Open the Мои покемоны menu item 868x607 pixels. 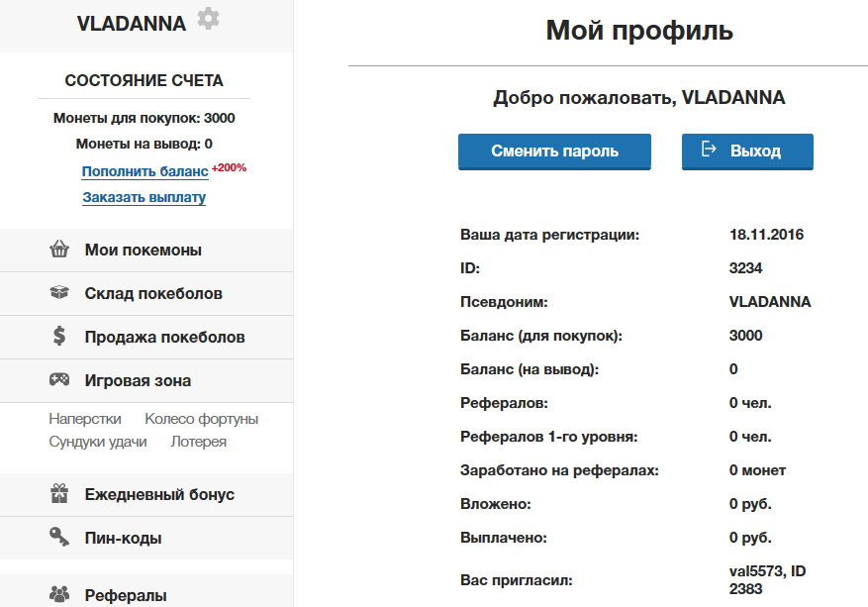tap(144, 251)
